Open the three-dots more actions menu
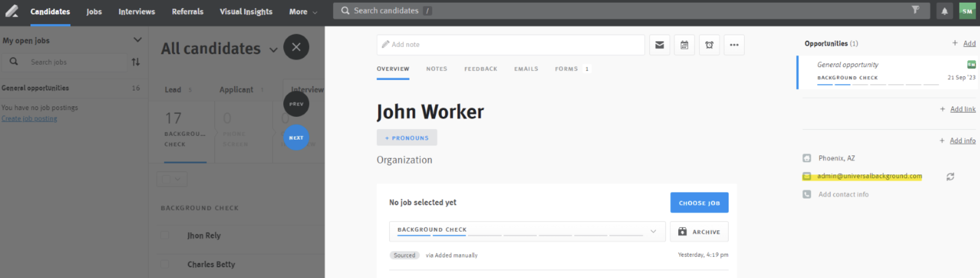Viewport: 980px width, 278px height. [x=734, y=45]
